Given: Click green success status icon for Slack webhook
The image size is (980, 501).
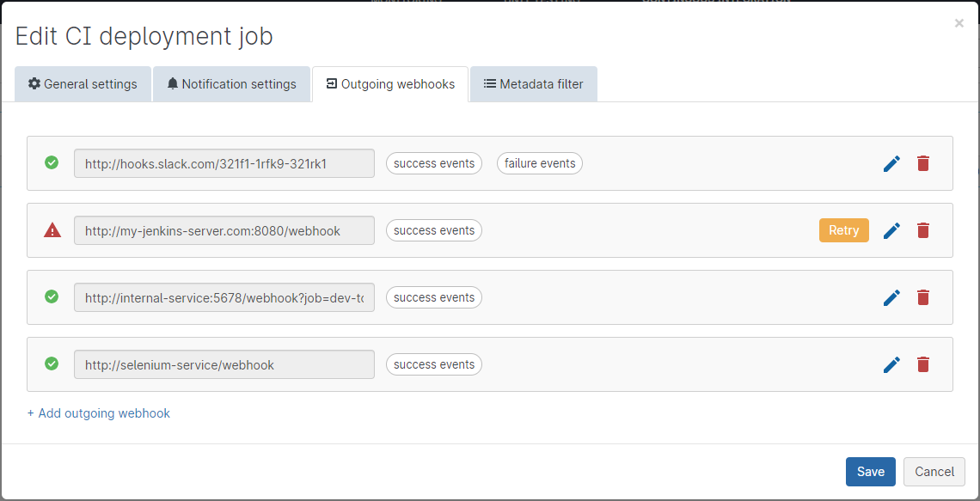Looking at the screenshot, I should point(52,162).
